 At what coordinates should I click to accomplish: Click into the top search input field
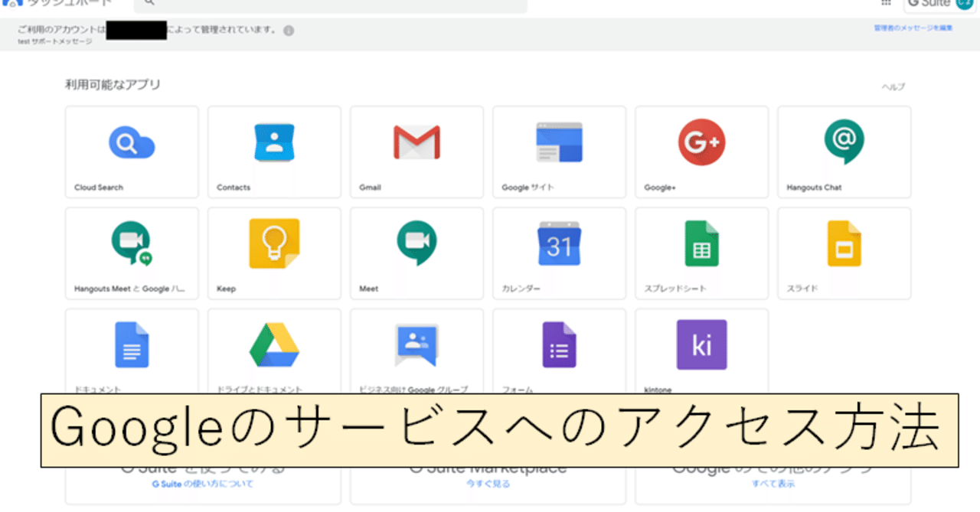331,5
